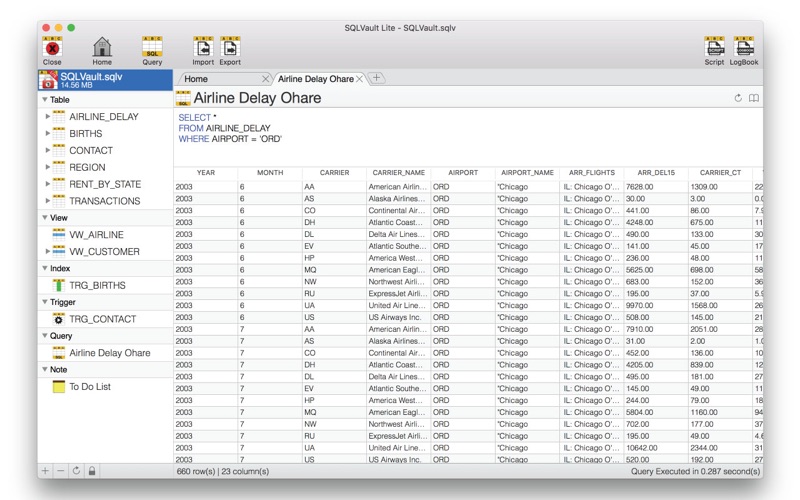Image resolution: width=800 pixels, height=500 pixels.
Task: Click the ARR_DEL15 column header
Action: (x=656, y=173)
